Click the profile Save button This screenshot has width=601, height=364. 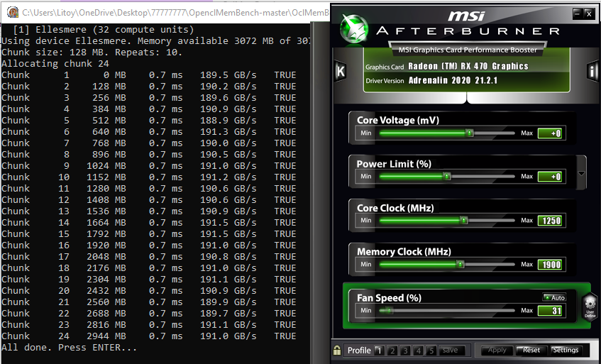point(451,351)
